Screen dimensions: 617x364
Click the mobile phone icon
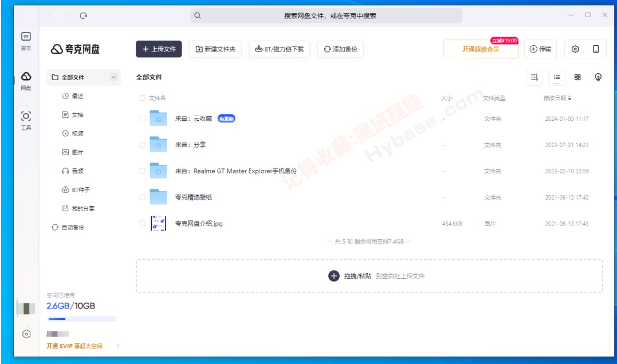tap(596, 49)
